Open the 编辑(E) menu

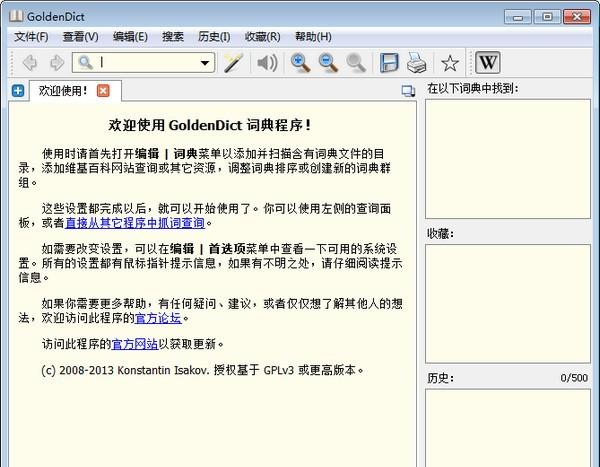pos(130,37)
